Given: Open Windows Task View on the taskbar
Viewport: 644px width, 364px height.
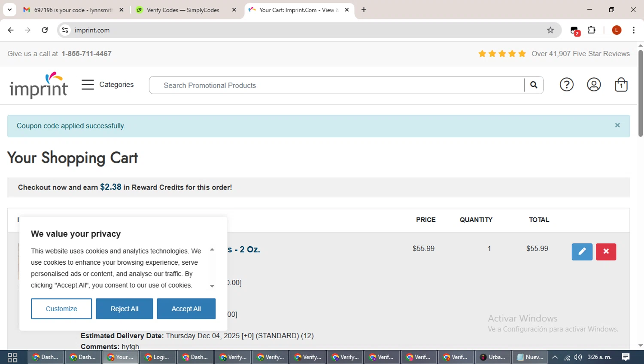Looking at the screenshot, I should [12, 357].
